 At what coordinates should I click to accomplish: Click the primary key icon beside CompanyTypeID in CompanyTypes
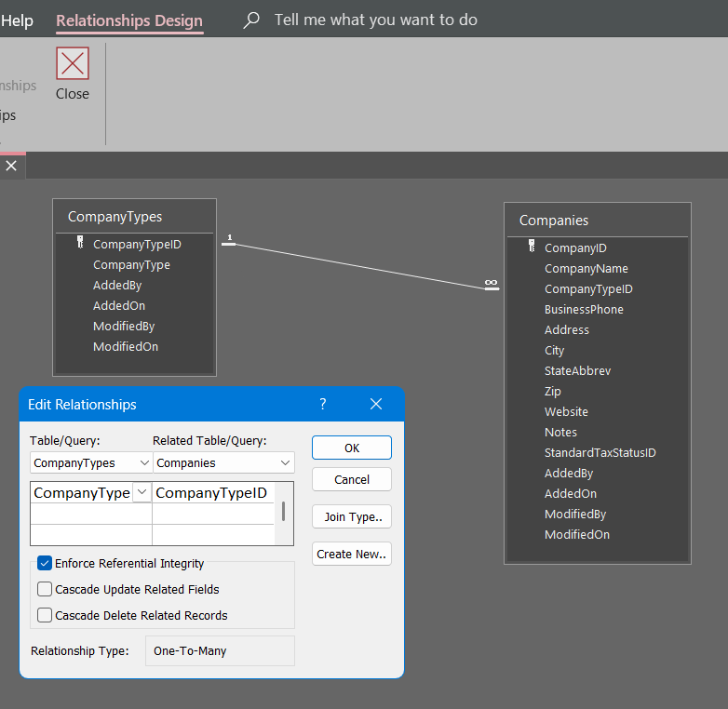click(80, 242)
